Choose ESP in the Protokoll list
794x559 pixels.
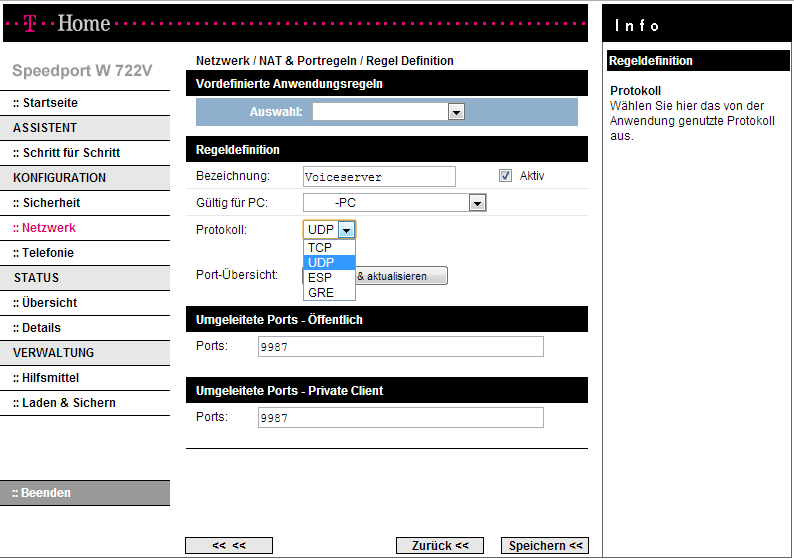pos(329,278)
